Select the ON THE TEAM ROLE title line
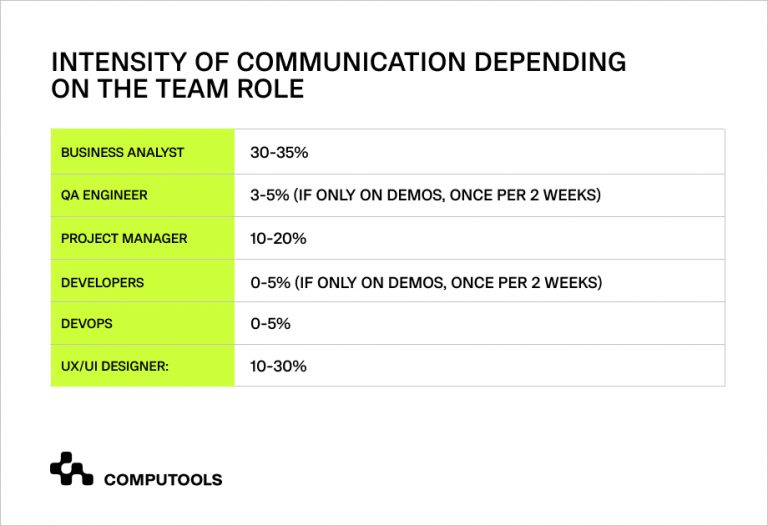 click(177, 88)
